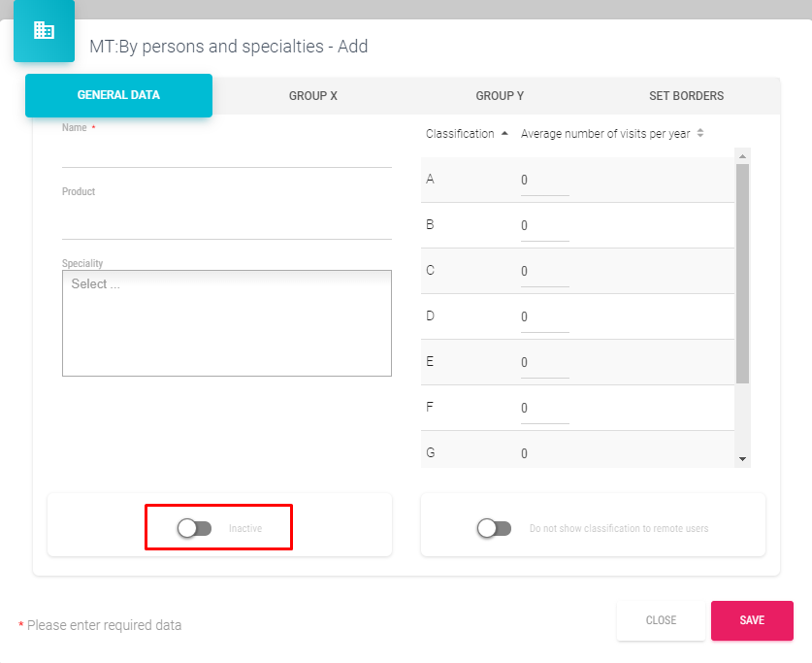Enable 'Do not show classification to remote users'

click(x=494, y=528)
